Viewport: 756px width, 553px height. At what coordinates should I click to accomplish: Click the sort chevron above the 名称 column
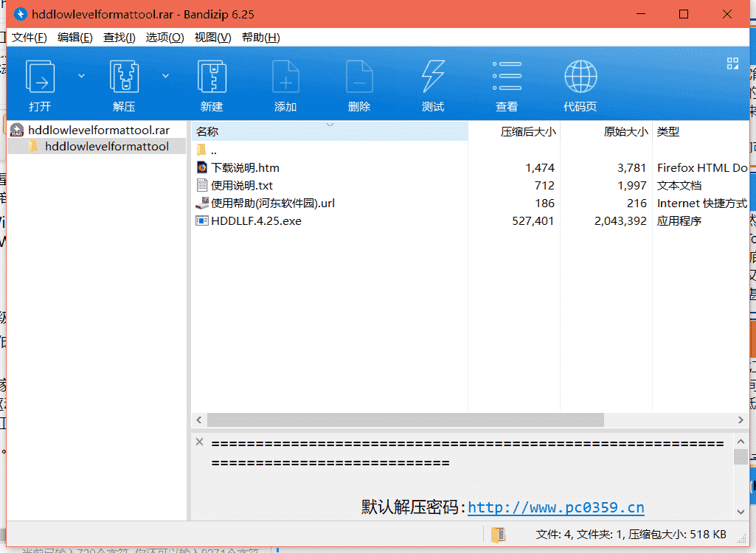330,125
